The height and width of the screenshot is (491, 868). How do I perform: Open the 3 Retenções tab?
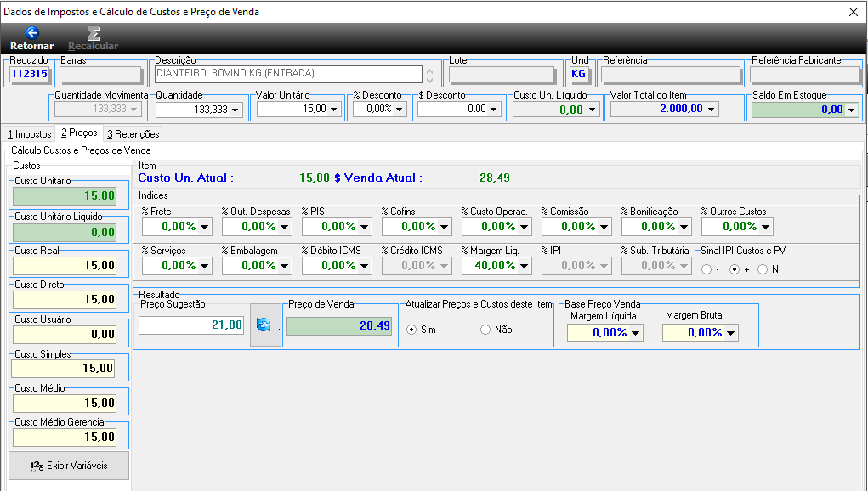[133, 134]
